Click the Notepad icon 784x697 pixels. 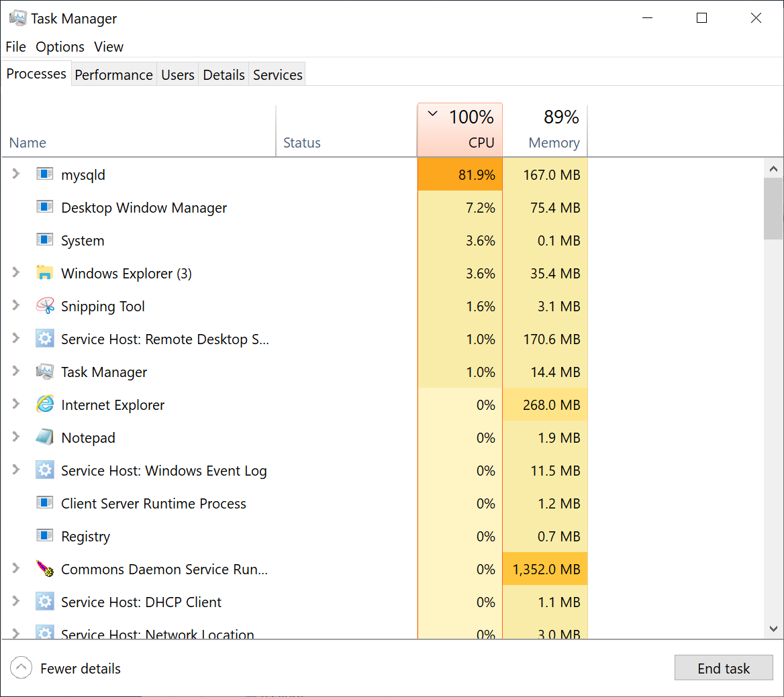(x=44, y=437)
